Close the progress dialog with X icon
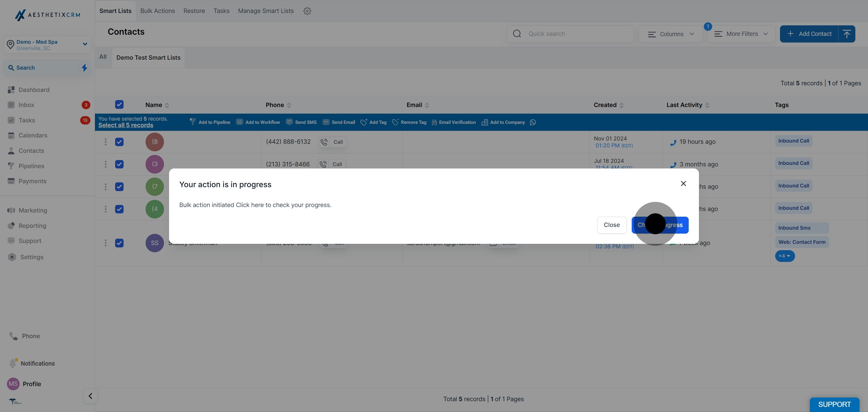This screenshot has width=868, height=412. point(683,184)
